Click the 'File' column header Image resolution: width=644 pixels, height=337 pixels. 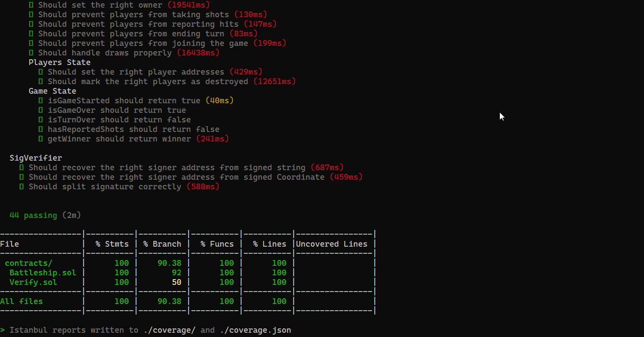(x=10, y=244)
